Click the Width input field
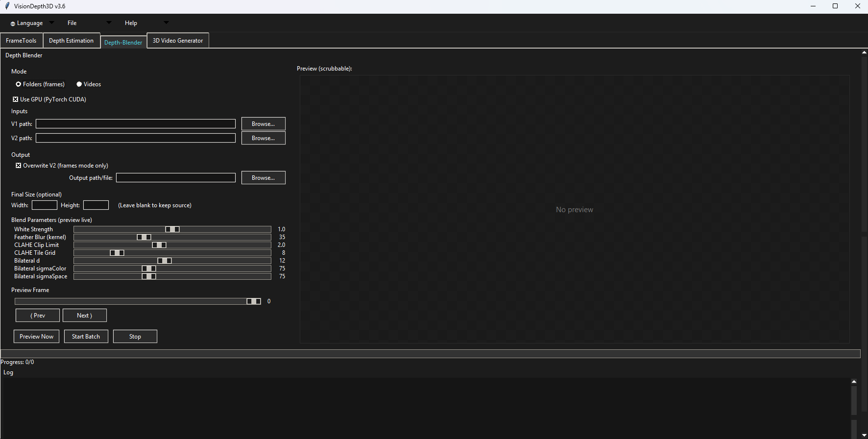The width and height of the screenshot is (868, 439). pyautogui.click(x=45, y=205)
